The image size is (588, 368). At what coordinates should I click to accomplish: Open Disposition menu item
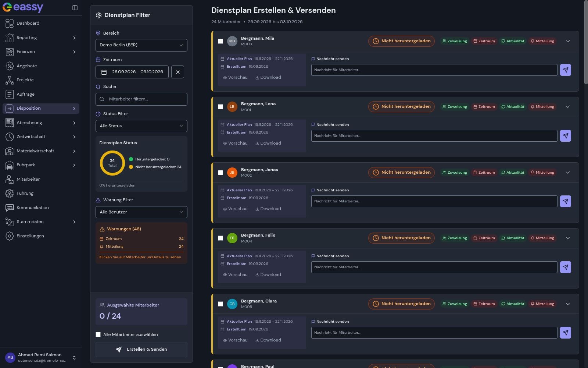pos(41,108)
